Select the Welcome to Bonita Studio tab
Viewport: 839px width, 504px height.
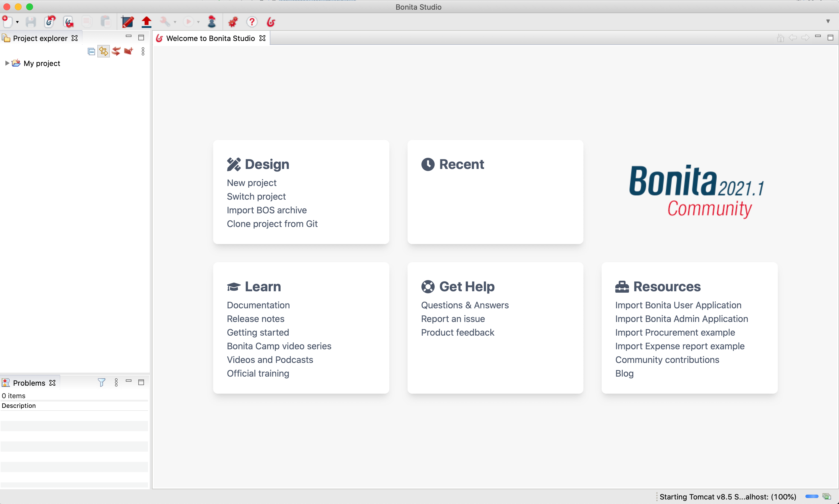coord(210,38)
